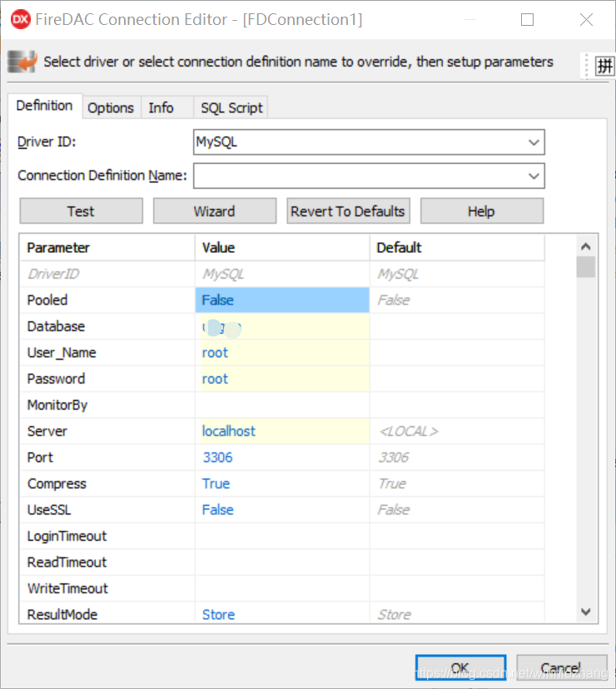Select the DriverID parameter row label
Image resolution: width=616 pixels, height=689 pixels.
[x=53, y=275]
